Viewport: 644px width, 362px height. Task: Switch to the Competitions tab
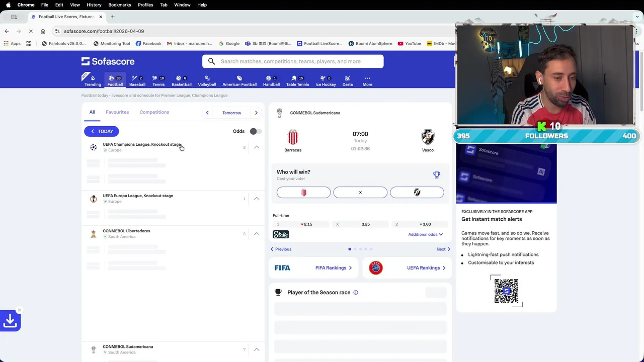(154, 112)
